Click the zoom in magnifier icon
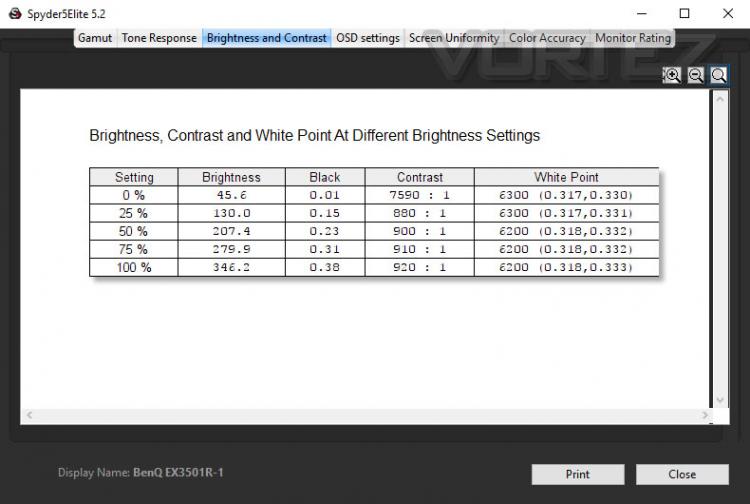 (672, 75)
